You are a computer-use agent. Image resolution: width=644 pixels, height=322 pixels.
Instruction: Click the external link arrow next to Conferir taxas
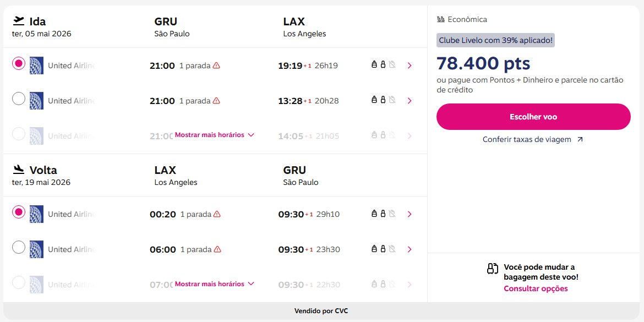[x=580, y=140]
